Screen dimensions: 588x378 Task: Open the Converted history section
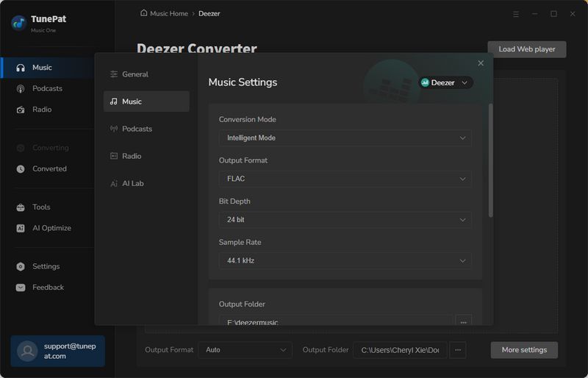49,168
